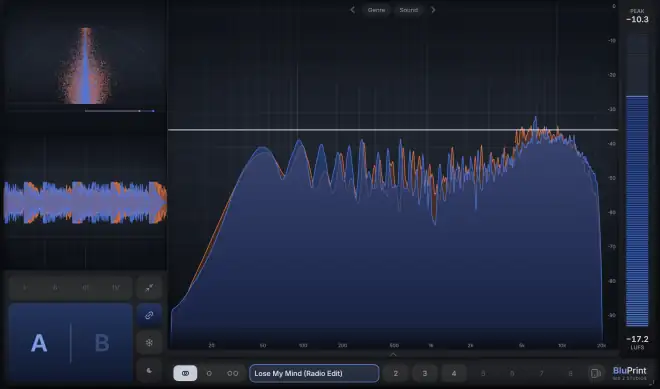
Task: Switch to the B comparison slot
Action: (102, 343)
